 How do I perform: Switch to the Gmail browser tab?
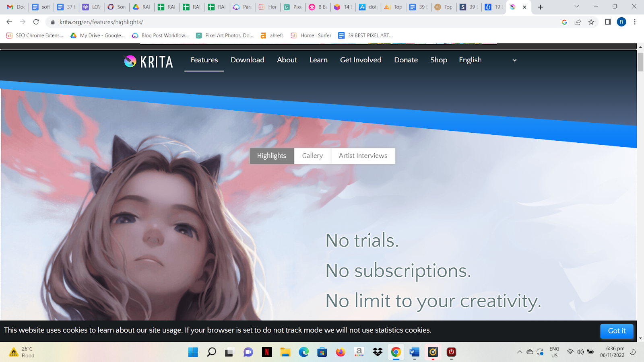click(16, 7)
